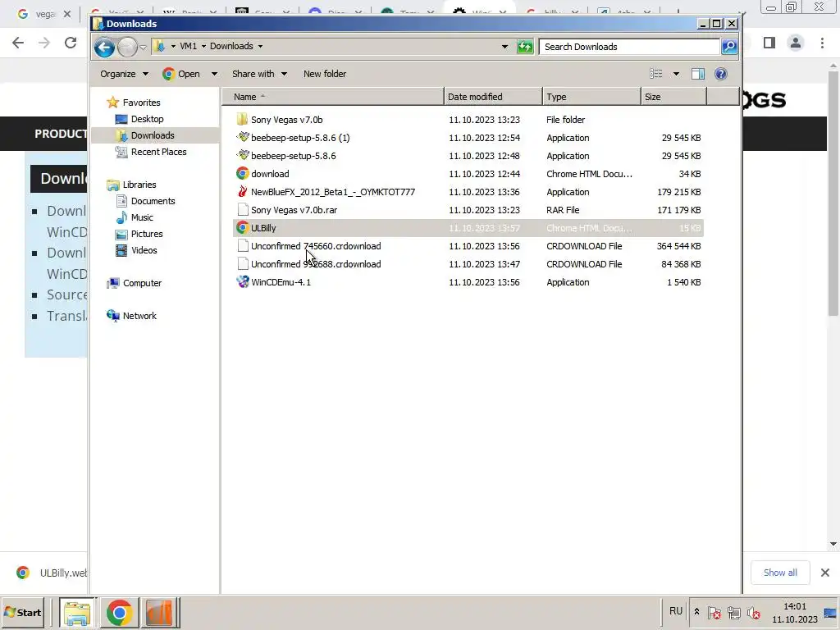Screen dimensions: 840x630
Task: Select Network in navigation pane
Action: [132, 316]
